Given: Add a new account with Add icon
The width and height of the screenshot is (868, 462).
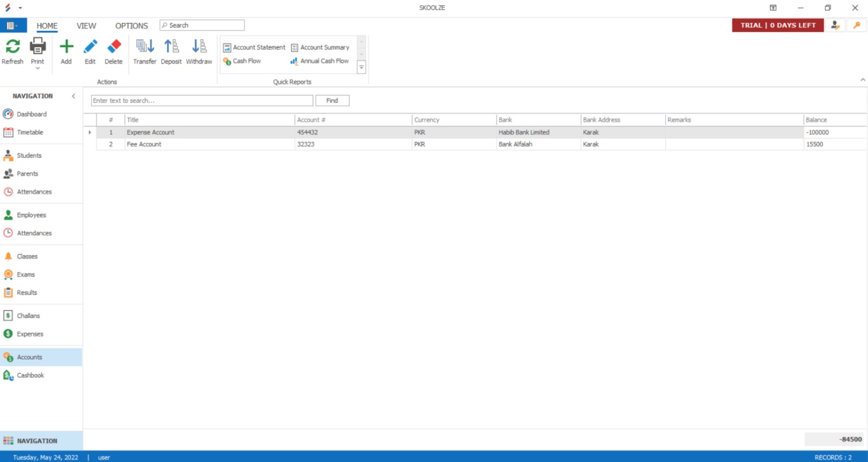Looking at the screenshot, I should coord(66,47).
